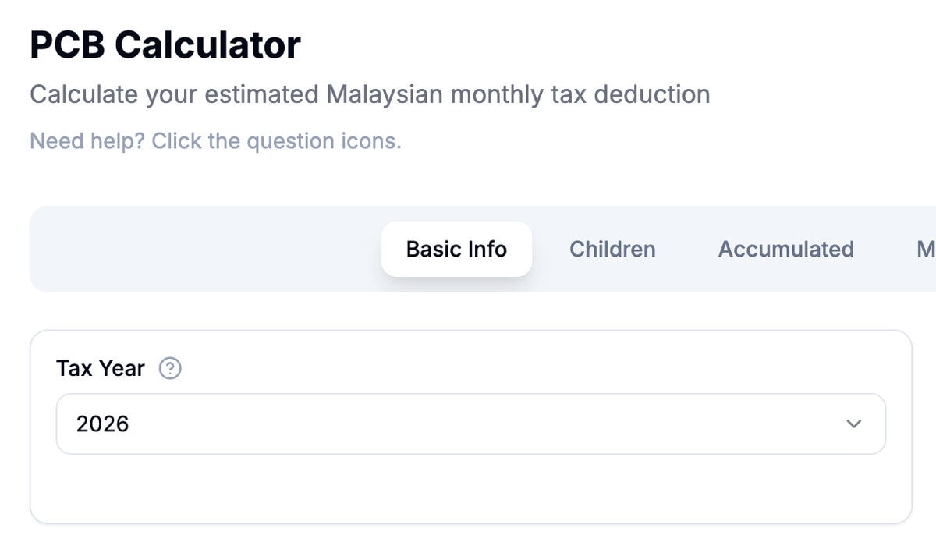Screen dimensions: 936x560
Task: Click the Tax Year field label
Action: point(101,368)
